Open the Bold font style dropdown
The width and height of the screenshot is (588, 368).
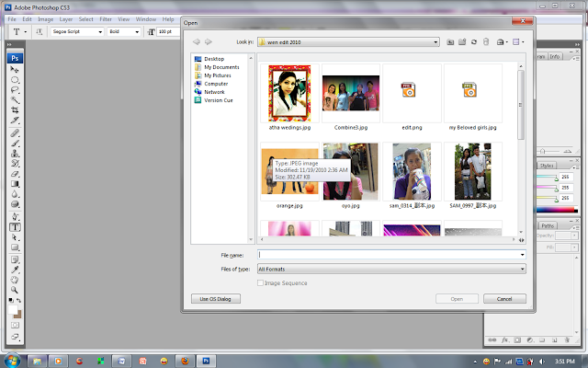[x=137, y=32]
